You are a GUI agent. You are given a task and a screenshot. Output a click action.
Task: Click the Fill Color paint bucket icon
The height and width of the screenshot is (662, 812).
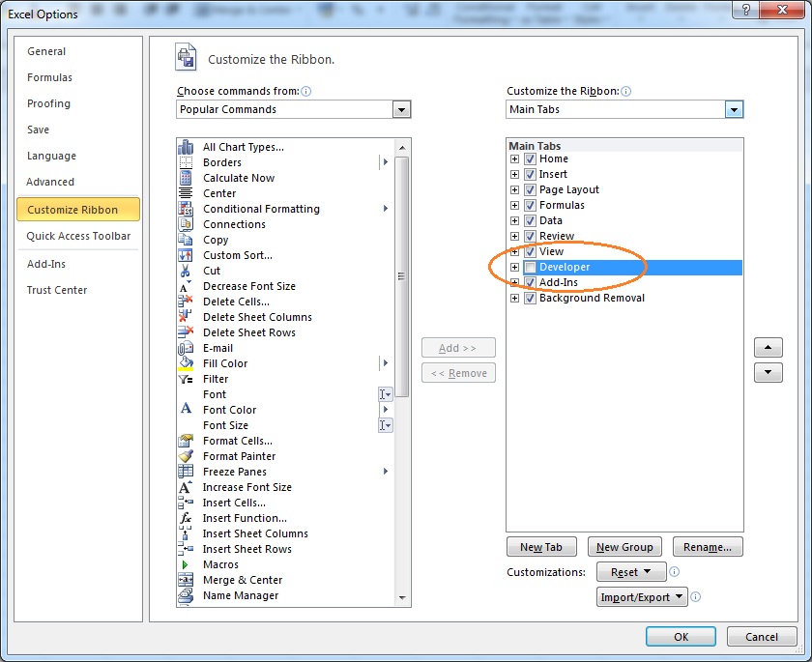186,363
